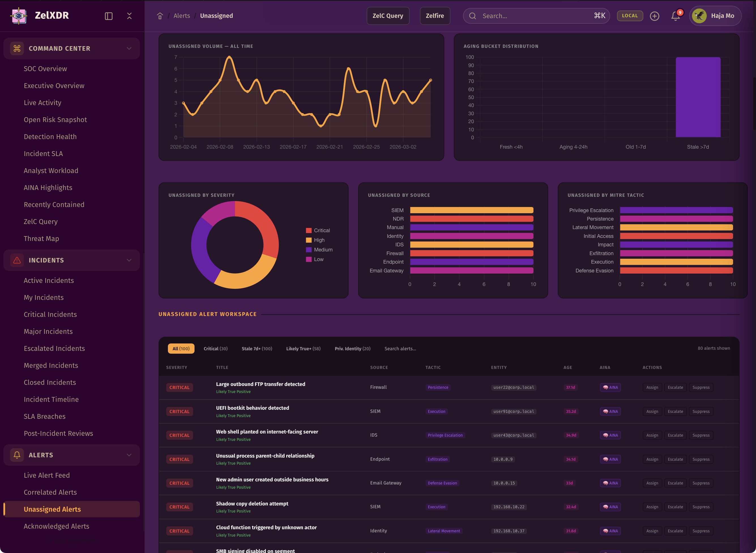Switch to Likely True+ (58) tab
756x553 pixels.
coord(303,349)
